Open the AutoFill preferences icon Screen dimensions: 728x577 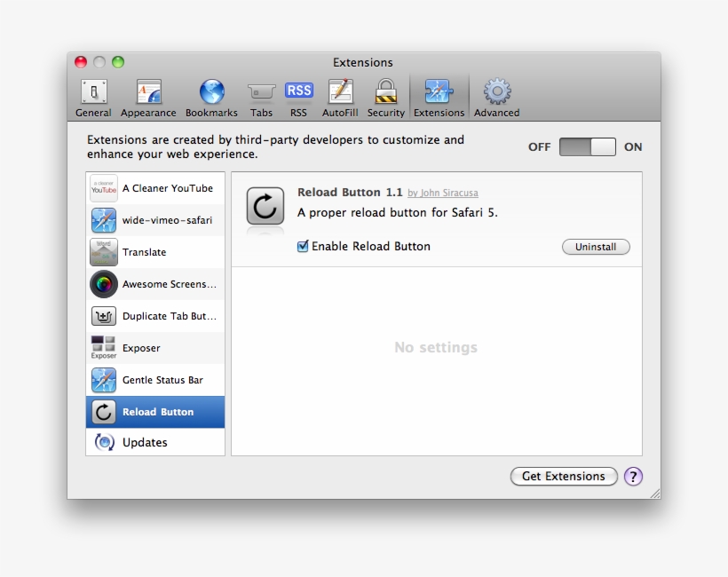click(340, 91)
